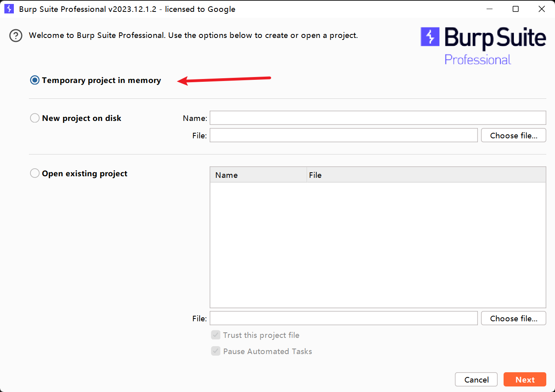Choose file for new project on disk

pyautogui.click(x=513, y=135)
